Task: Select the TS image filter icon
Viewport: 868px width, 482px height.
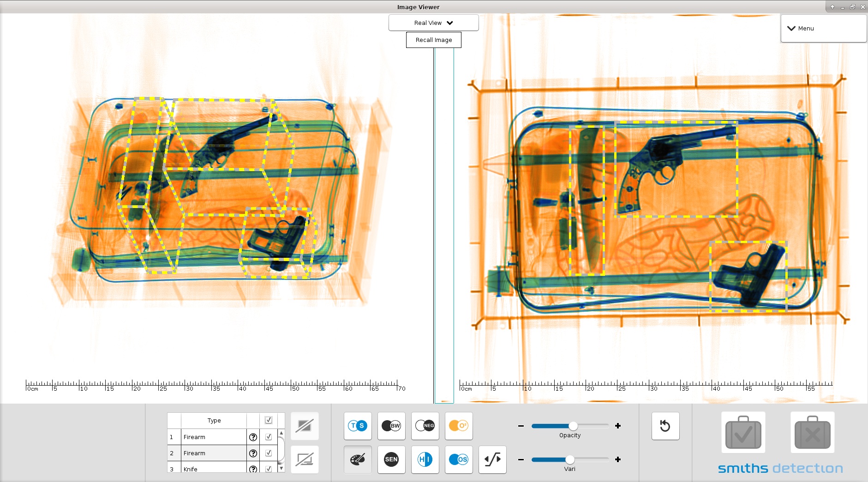Action: point(357,426)
